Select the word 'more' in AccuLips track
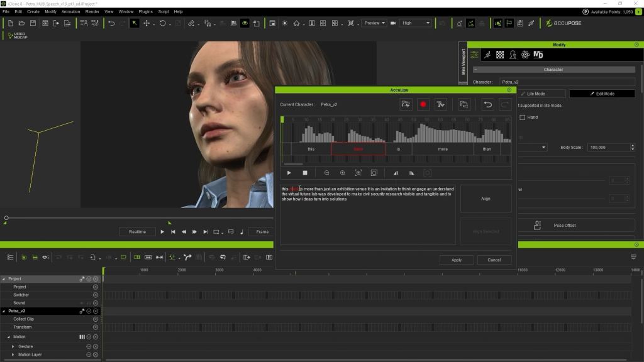The image size is (644, 362). [x=443, y=149]
